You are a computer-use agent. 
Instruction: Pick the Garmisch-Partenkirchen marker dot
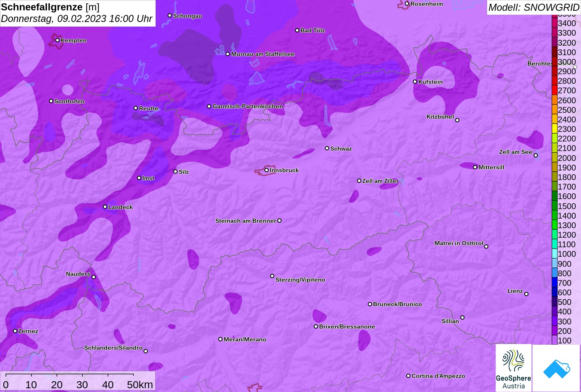click(x=209, y=106)
